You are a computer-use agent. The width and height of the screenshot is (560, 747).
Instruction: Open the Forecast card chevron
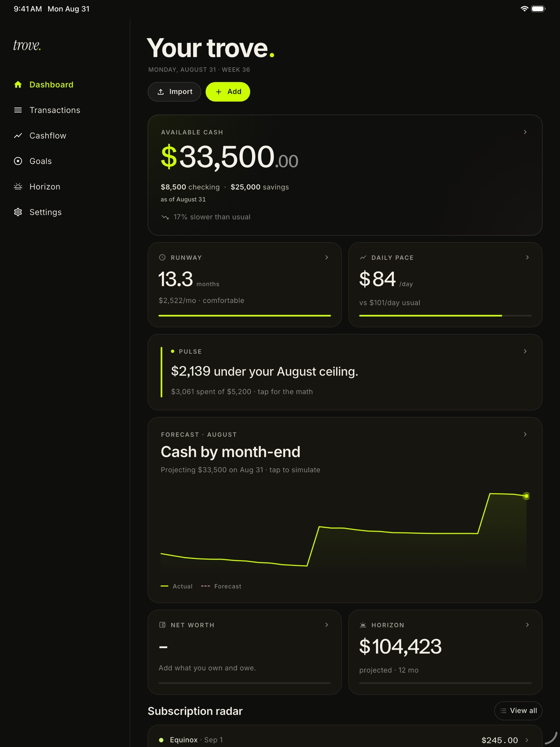tap(525, 434)
